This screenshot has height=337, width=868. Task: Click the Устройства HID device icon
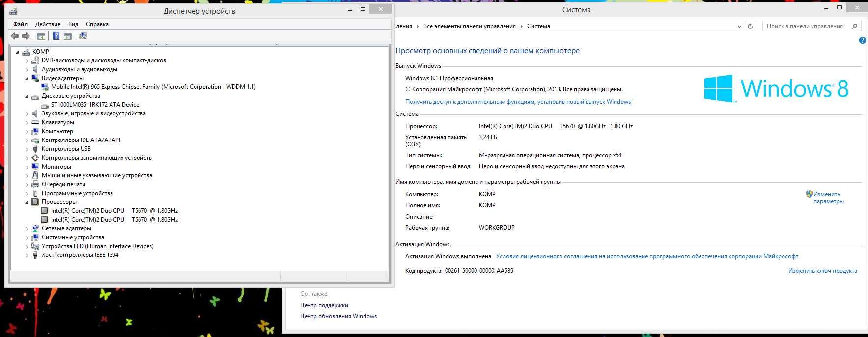tap(35, 246)
